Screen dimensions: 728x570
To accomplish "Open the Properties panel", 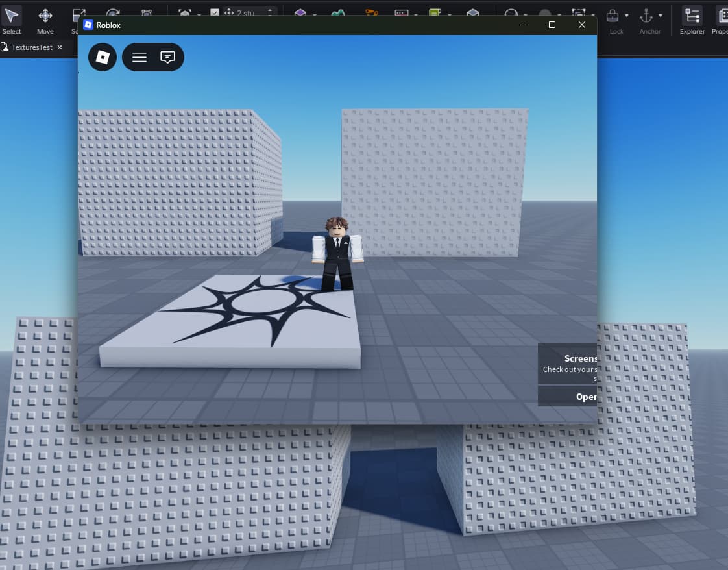I will pyautogui.click(x=720, y=21).
